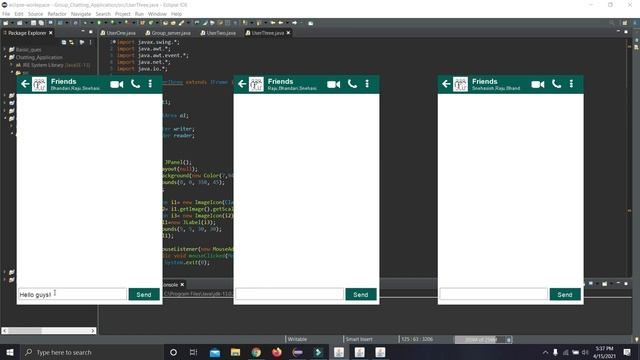Go back in the Snehasish,Raju,Bhand chat window
This screenshot has height=360, width=640.
(x=446, y=84)
